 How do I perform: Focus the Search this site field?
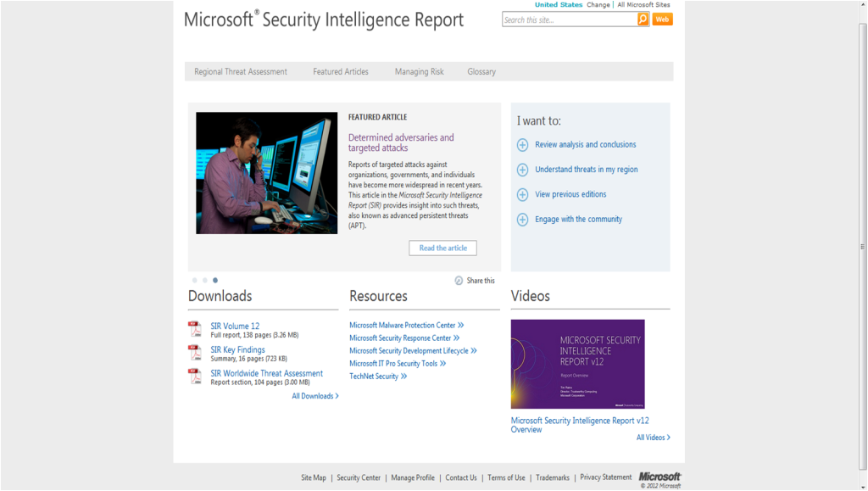570,20
